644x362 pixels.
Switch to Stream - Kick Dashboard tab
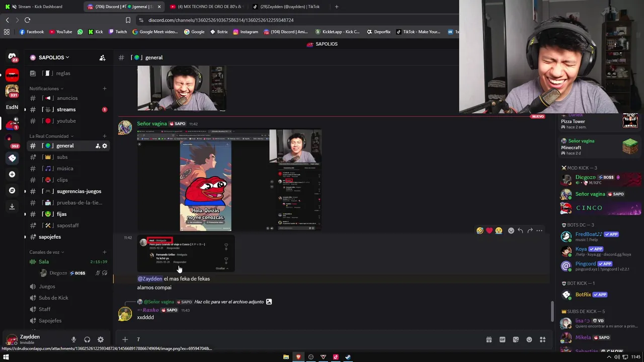coord(40,7)
